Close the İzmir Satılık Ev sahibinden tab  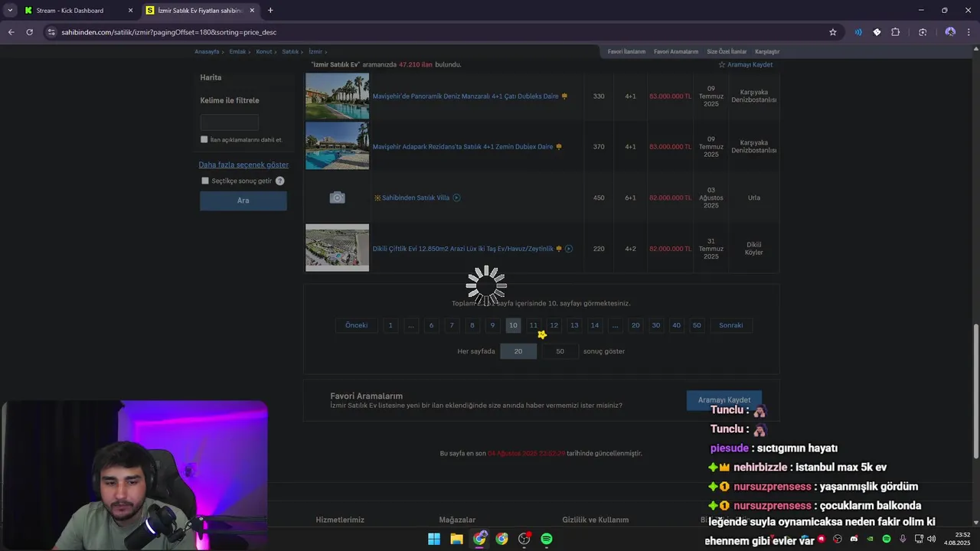coord(252,11)
